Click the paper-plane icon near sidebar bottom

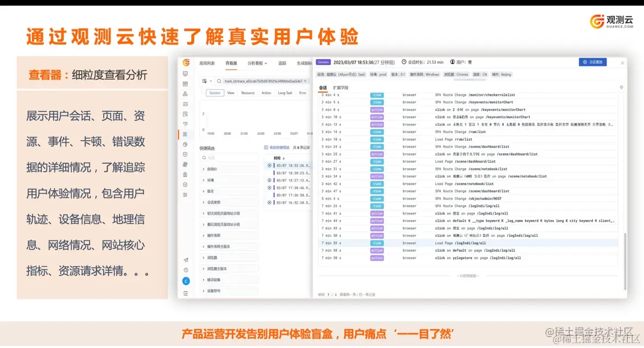coord(186,260)
